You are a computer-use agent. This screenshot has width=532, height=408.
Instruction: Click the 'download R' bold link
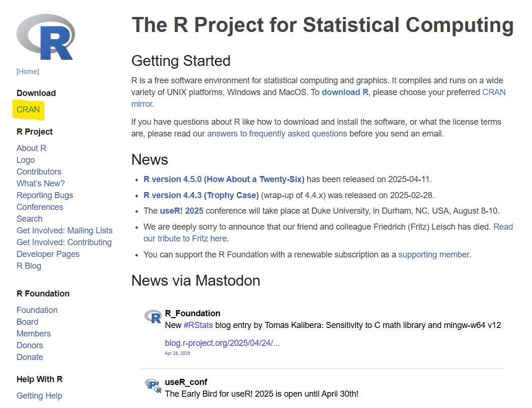click(x=345, y=92)
